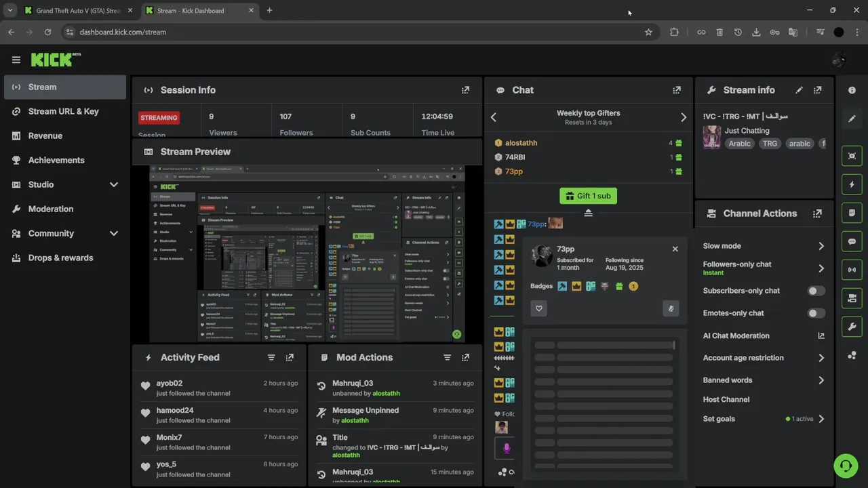Pop out the Stream info panel

817,90
